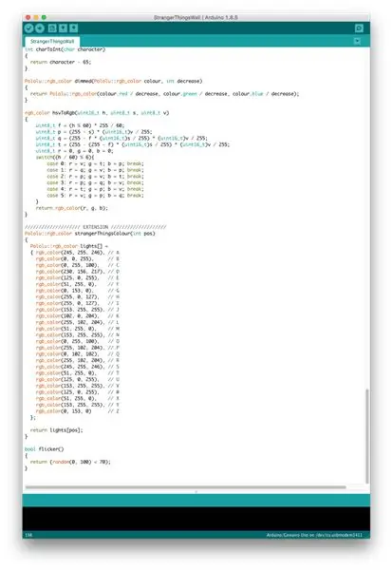Viewport: 392px width, 570px height.
Task: Click the board and port status text
Action: 314,535
